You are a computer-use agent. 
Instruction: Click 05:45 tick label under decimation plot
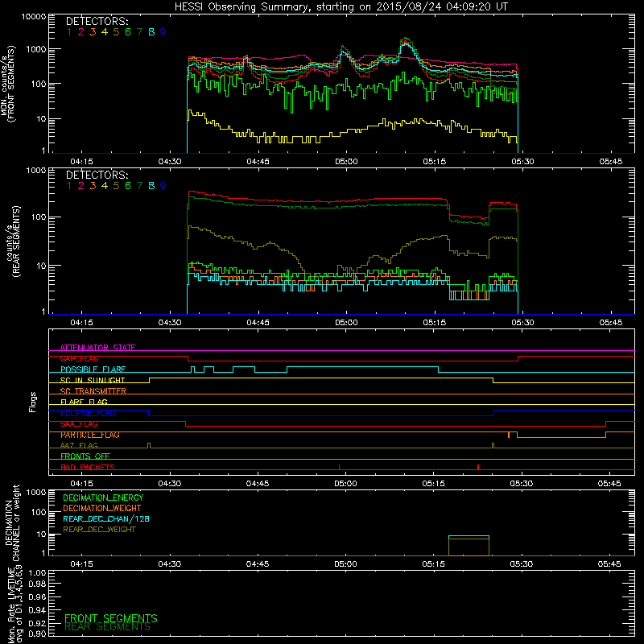pos(609,564)
